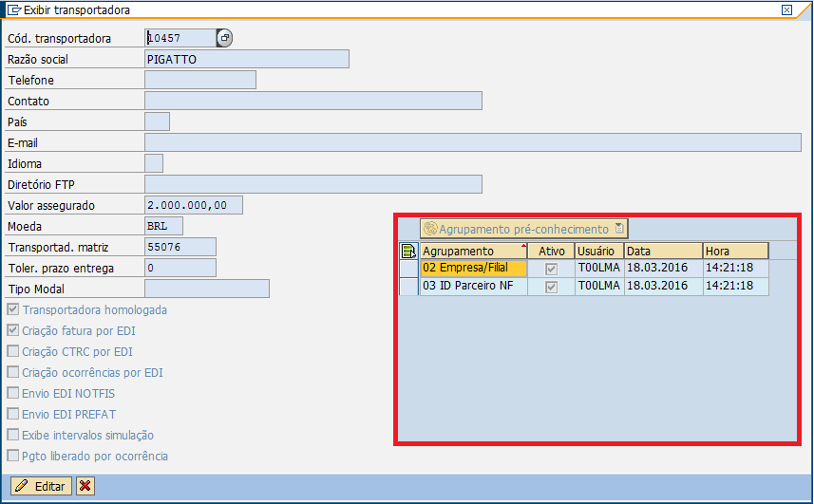The width and height of the screenshot is (814, 504).
Task: Close the Exibir transportadora dialog
Action: 786,9
